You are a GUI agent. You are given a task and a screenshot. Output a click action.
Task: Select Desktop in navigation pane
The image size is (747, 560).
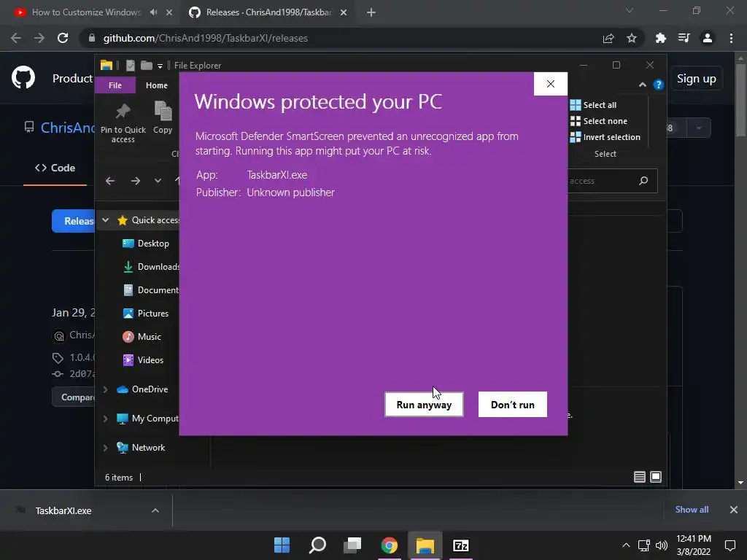click(146, 244)
